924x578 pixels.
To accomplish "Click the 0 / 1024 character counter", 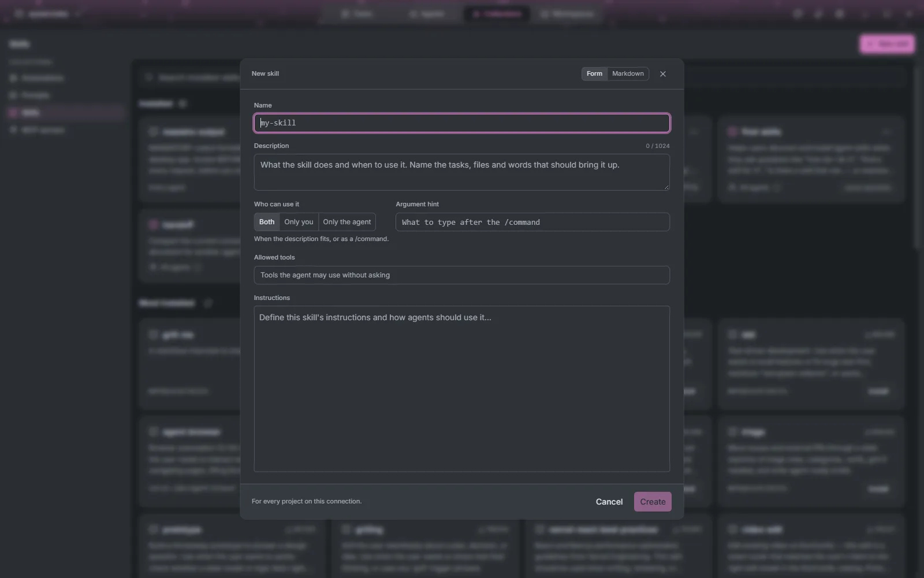I will coord(658,146).
